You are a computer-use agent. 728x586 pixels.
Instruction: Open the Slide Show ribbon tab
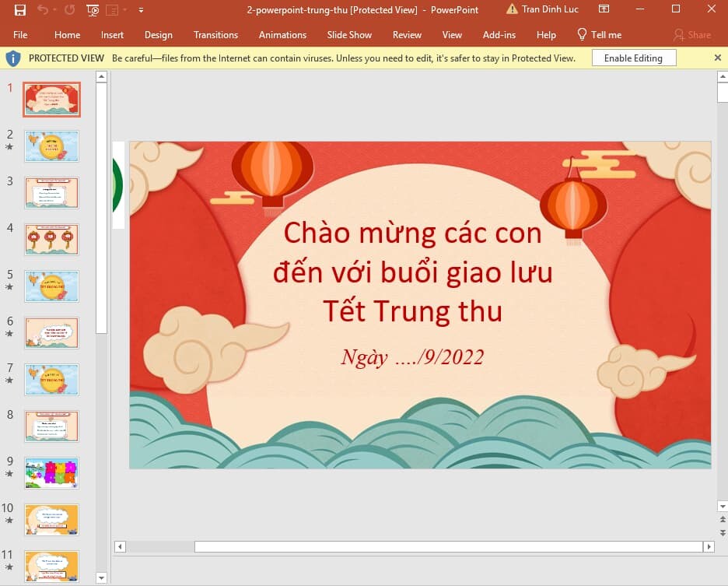(349, 34)
